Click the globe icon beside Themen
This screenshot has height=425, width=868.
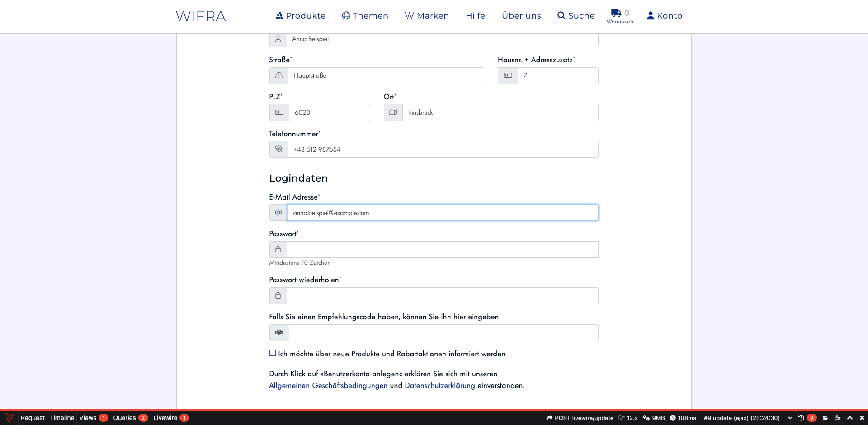(346, 15)
